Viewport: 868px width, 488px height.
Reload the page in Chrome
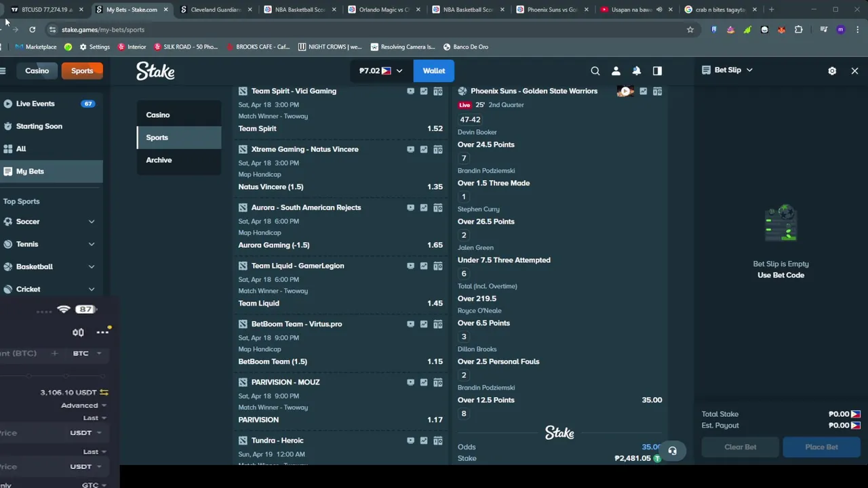pos(32,30)
